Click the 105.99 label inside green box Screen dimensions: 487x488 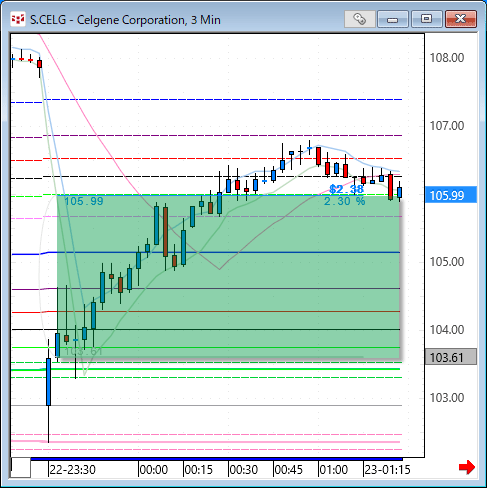(84, 201)
